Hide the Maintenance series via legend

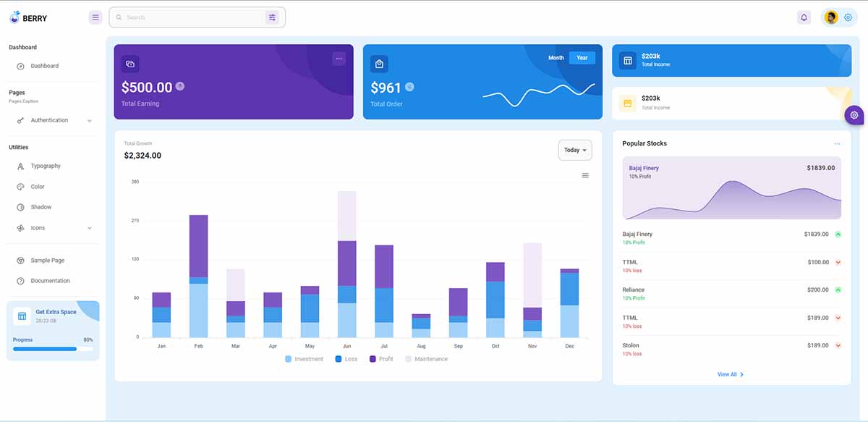pyautogui.click(x=426, y=359)
